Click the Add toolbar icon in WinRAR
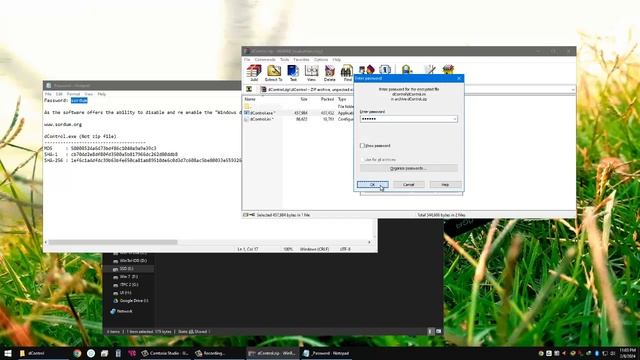The width and height of the screenshot is (640, 360). pyautogui.click(x=254, y=73)
